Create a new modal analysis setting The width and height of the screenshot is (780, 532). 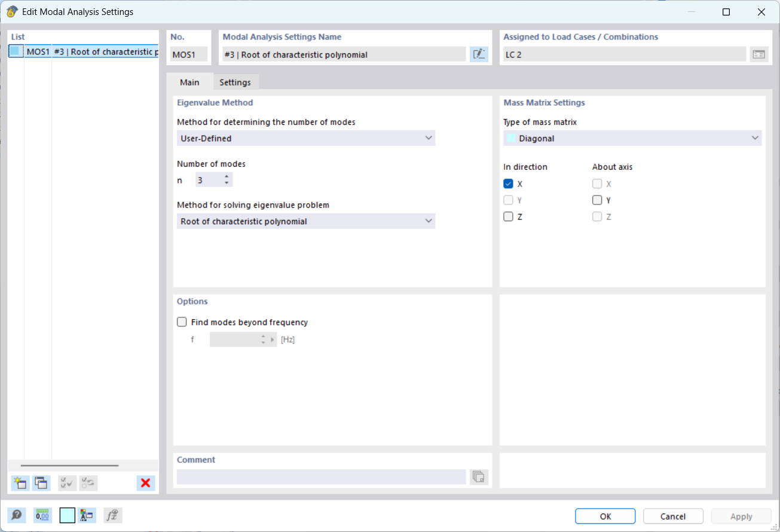pyautogui.click(x=20, y=483)
